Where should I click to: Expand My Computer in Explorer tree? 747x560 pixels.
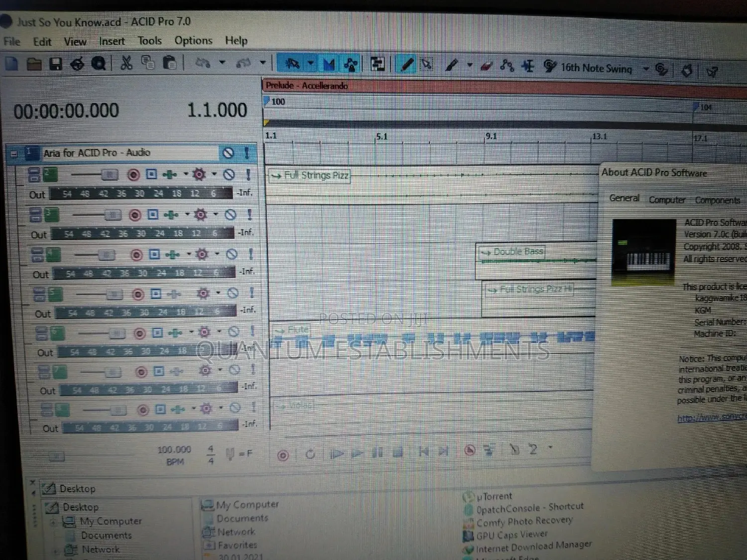pos(53,522)
